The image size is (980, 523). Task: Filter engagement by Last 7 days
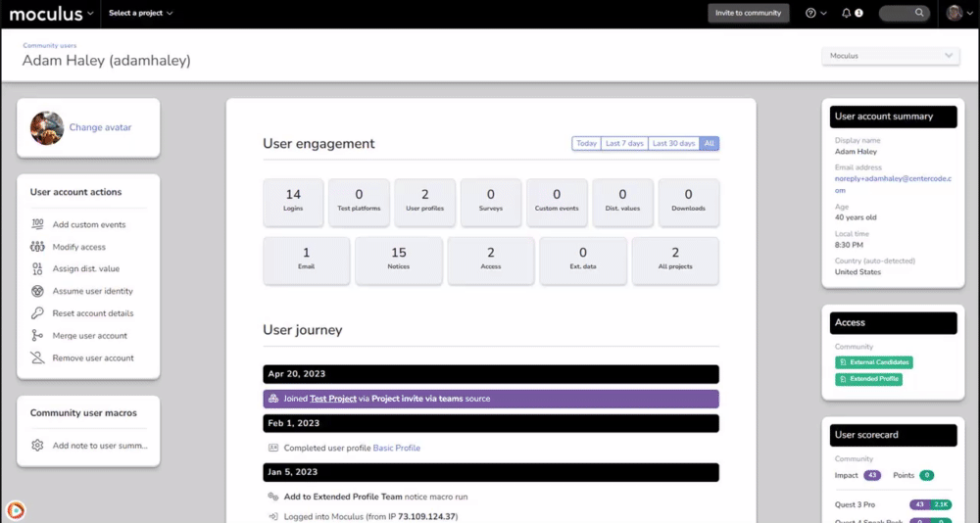[x=624, y=143]
